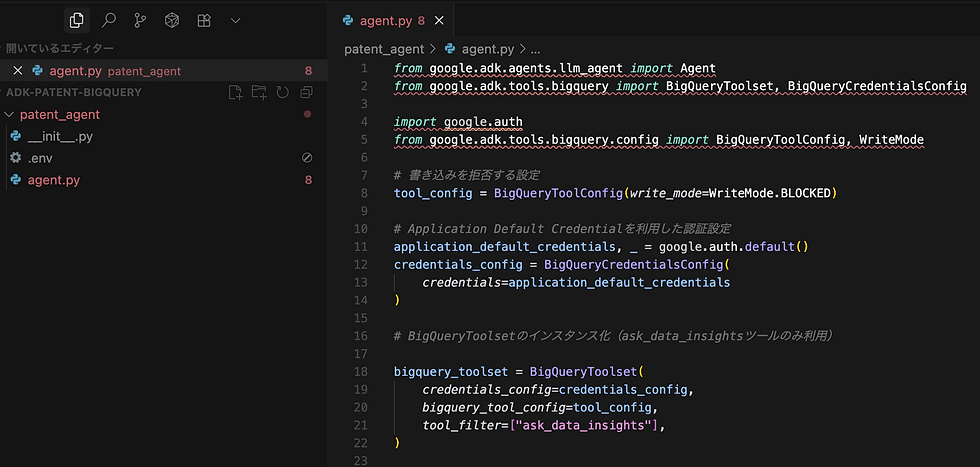Screen dimensions: 980x467
Task: Click Agent import on line 1
Action: click(x=698, y=68)
